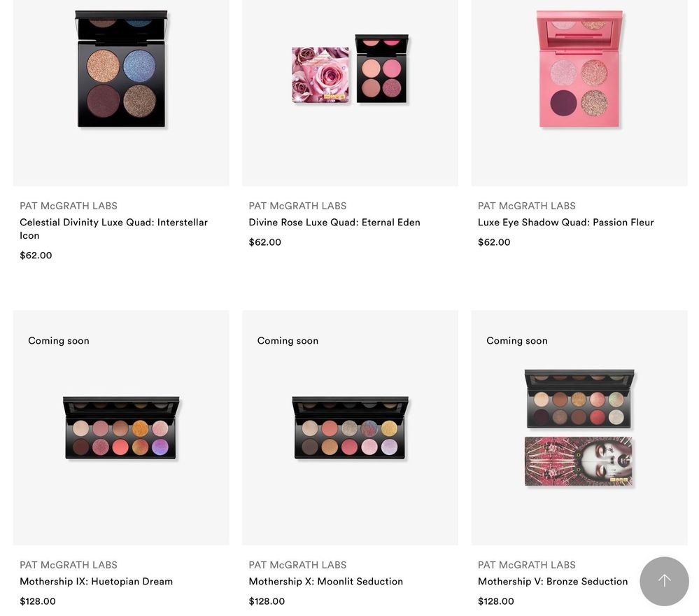Click PAT McGRATH LABS brand above Interstellar Icon
The height and width of the screenshot is (616, 699).
point(69,206)
